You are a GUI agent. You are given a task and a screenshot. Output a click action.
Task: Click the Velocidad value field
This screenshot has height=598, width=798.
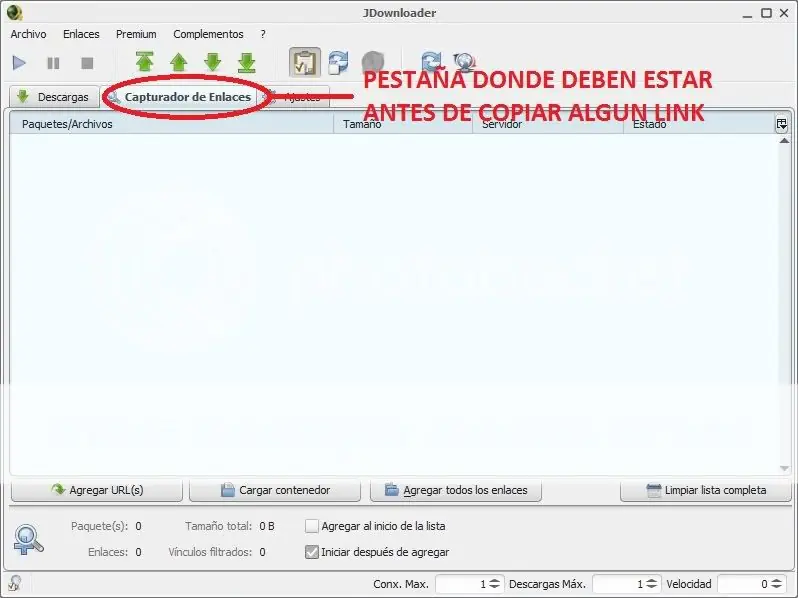pos(744,584)
